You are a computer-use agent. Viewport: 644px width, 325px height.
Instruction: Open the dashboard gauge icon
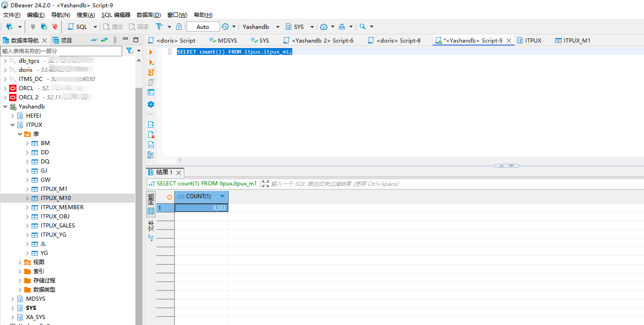point(324,27)
